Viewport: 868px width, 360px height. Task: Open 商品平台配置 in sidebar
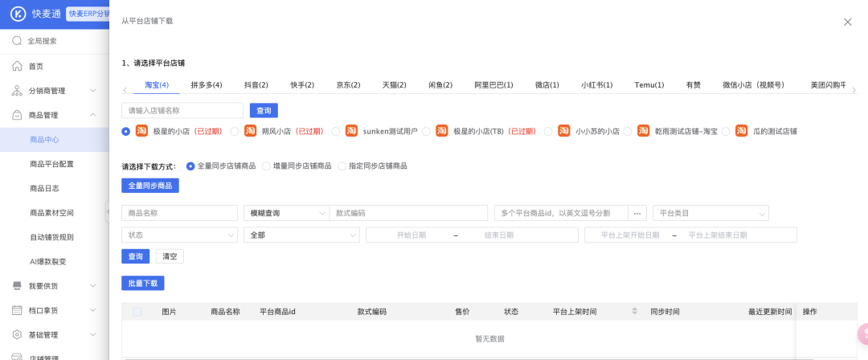pos(52,164)
